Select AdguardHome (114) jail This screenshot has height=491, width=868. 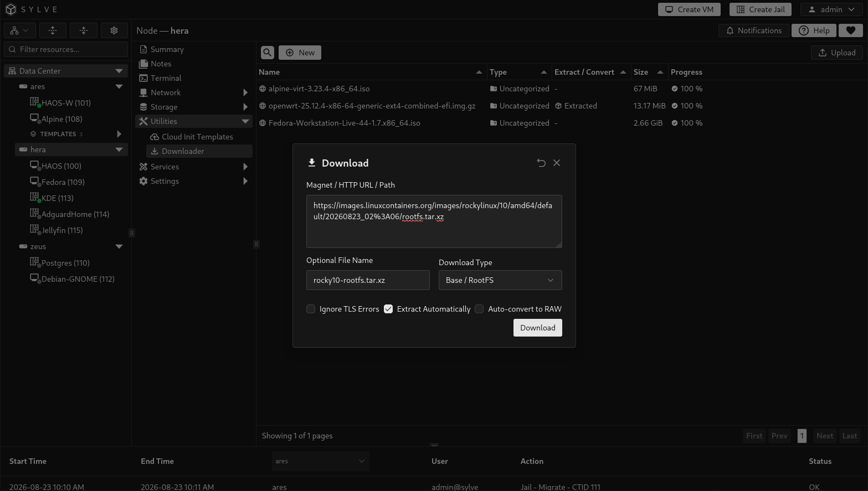pyautogui.click(x=75, y=214)
